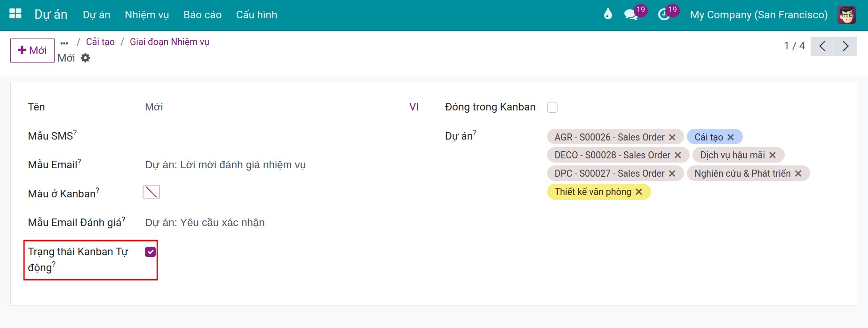Click the Dự án app title
This screenshot has width=868, height=328.
point(51,15)
